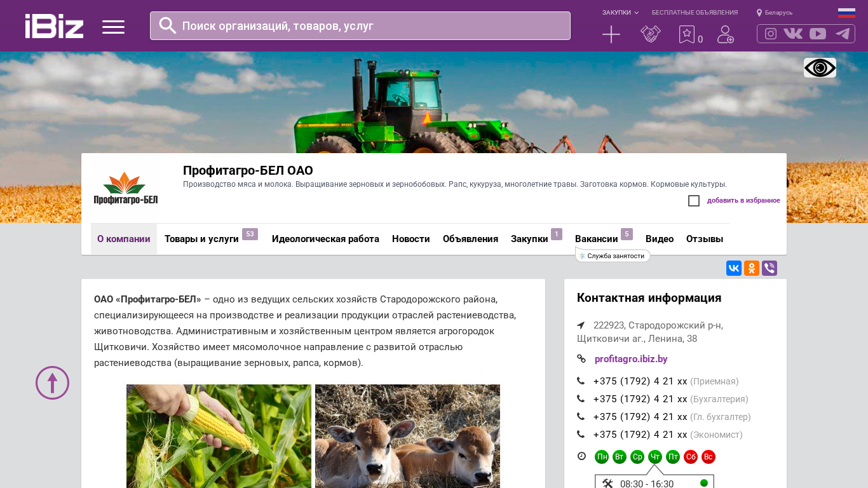Screen dimensions: 868x488
Task: Open the profitagro.ibiz.by website link
Action: point(631,359)
